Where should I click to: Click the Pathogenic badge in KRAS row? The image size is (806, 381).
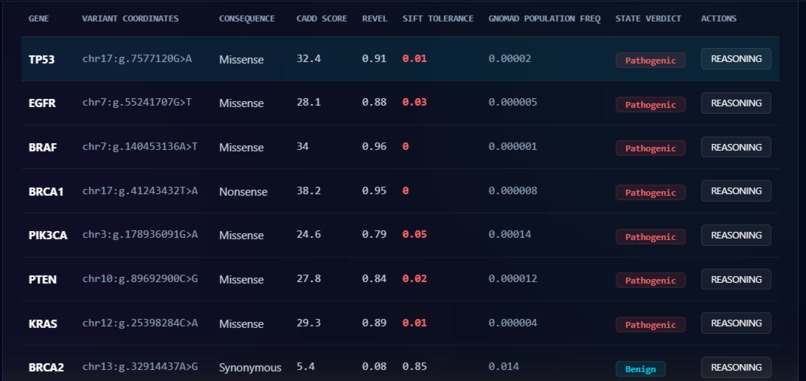[x=650, y=324]
